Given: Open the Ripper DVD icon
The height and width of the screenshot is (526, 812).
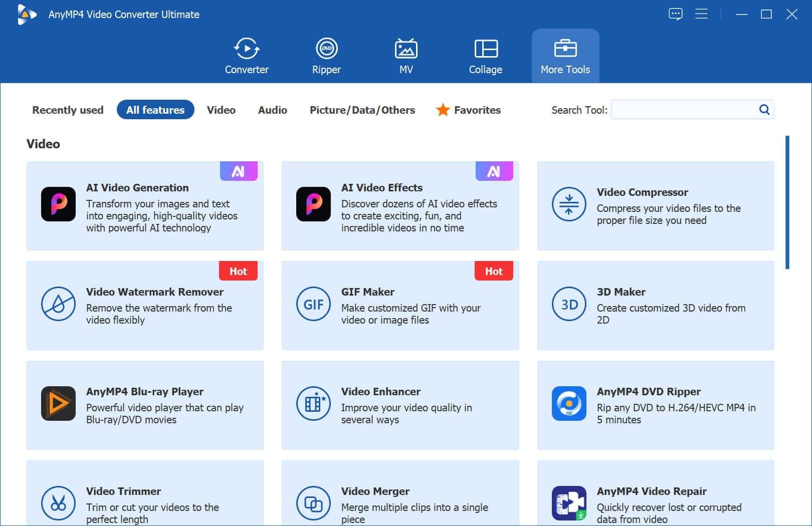Looking at the screenshot, I should click(x=326, y=49).
